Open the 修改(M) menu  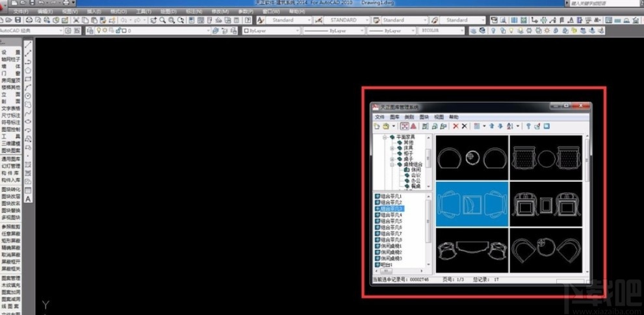point(219,12)
